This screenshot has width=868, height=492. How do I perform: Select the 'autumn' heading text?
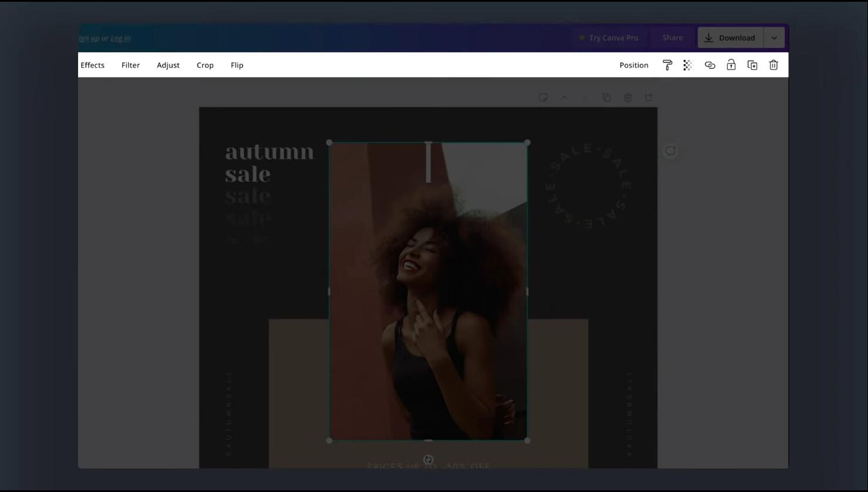click(x=270, y=152)
